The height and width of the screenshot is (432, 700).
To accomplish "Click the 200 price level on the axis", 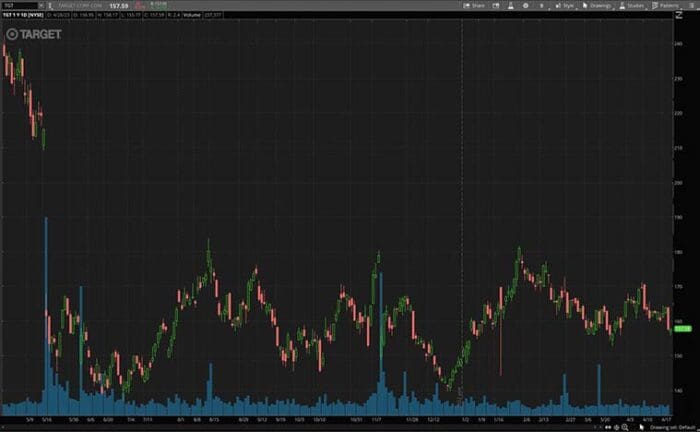I will [678, 183].
